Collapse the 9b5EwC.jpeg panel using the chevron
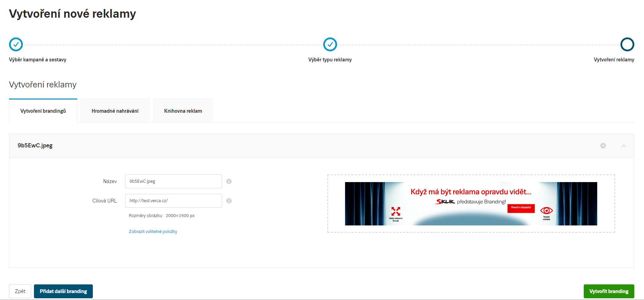Viewport: 644px width, 300px height. point(624,146)
